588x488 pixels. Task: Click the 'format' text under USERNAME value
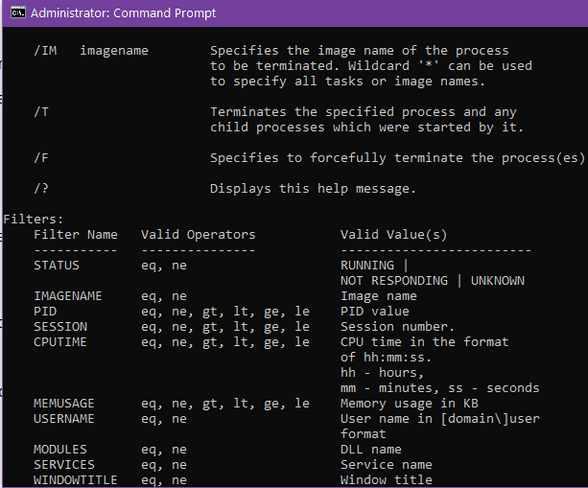363,434
